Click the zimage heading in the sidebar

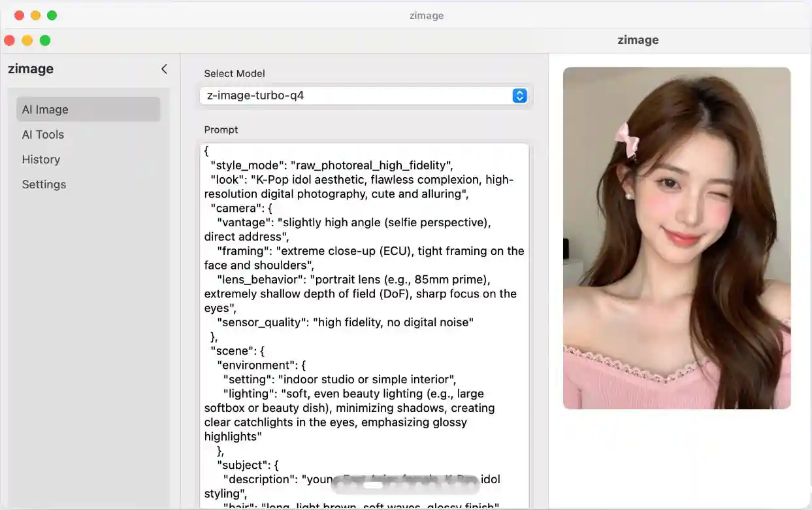(x=31, y=69)
